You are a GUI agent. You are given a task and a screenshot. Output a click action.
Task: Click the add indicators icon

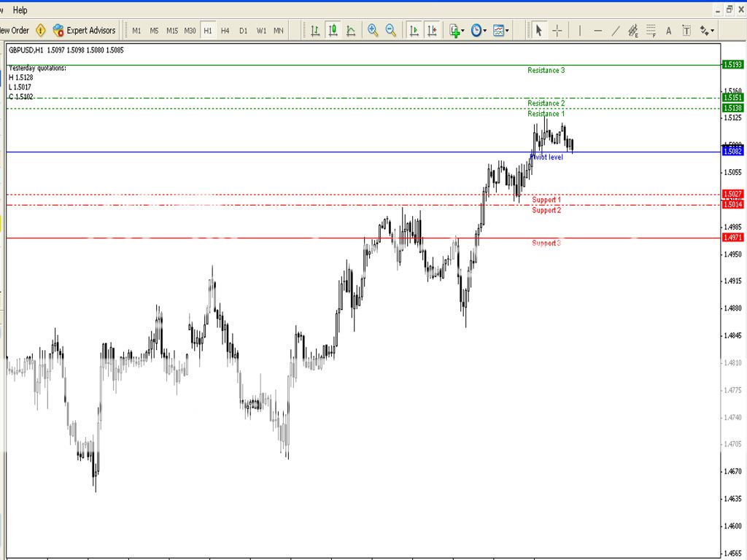[454, 31]
